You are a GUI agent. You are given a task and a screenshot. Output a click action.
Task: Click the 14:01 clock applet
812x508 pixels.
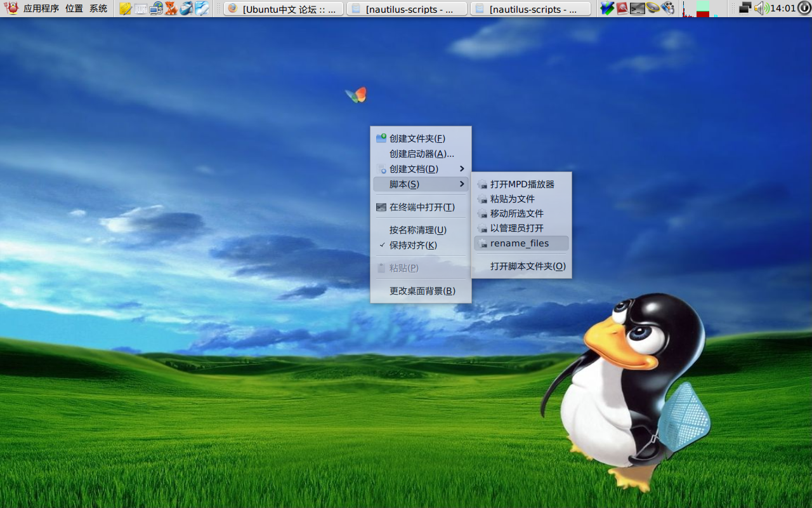coord(783,8)
